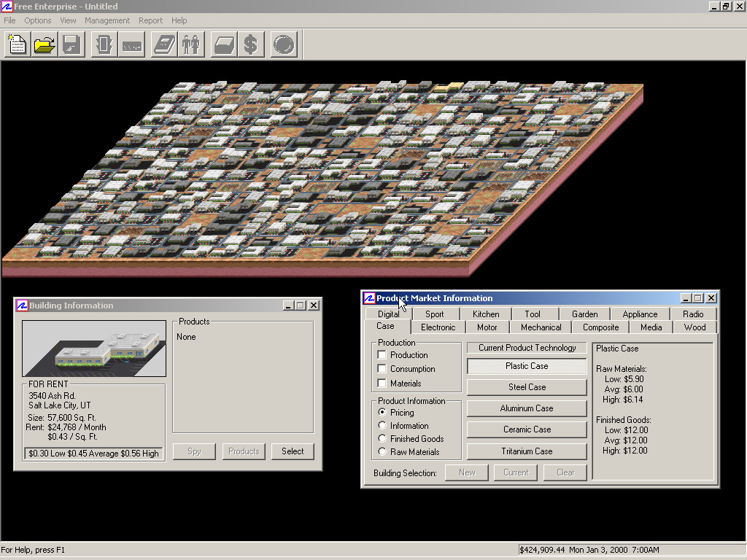This screenshot has height=560, width=747.
Task: Click the New building selection button
Action: [467, 472]
